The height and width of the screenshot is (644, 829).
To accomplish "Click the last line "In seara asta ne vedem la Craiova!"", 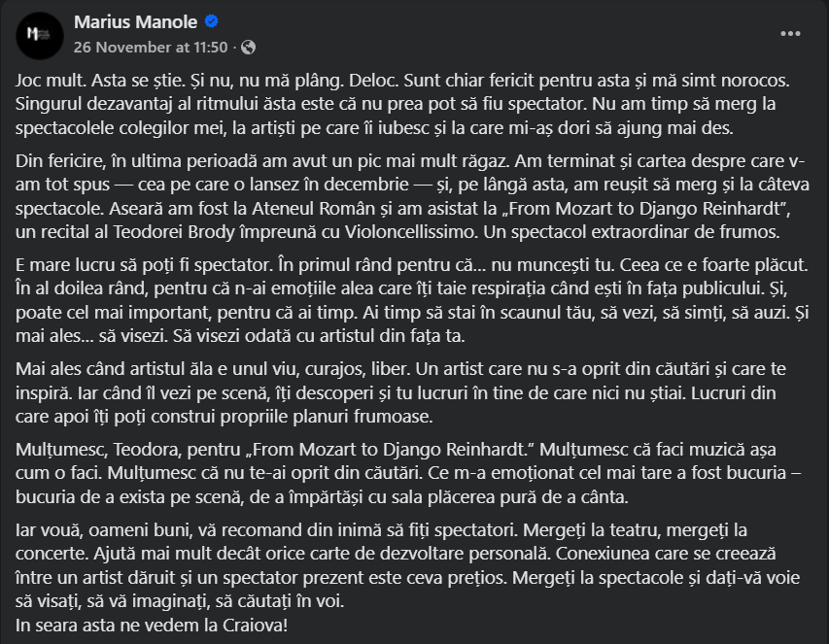I will click(x=153, y=625).
